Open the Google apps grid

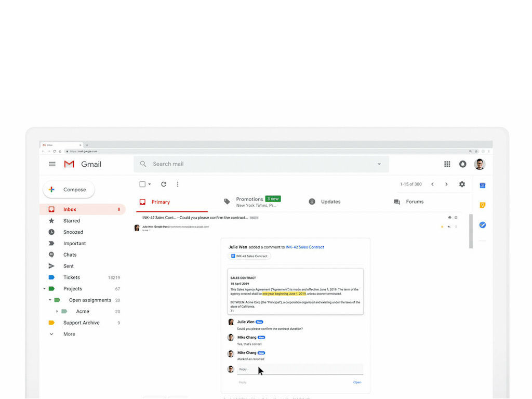pyautogui.click(x=447, y=164)
